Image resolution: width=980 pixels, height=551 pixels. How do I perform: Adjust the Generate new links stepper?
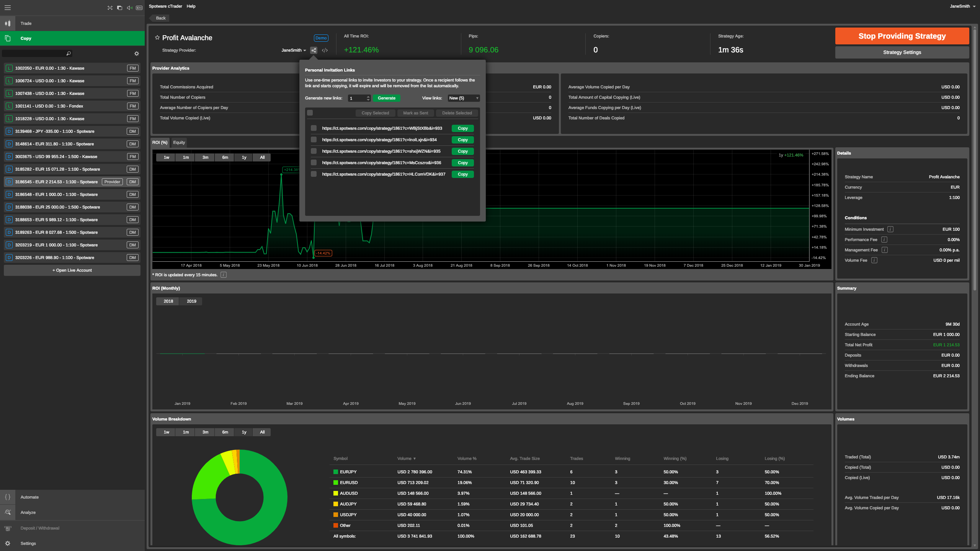(368, 98)
